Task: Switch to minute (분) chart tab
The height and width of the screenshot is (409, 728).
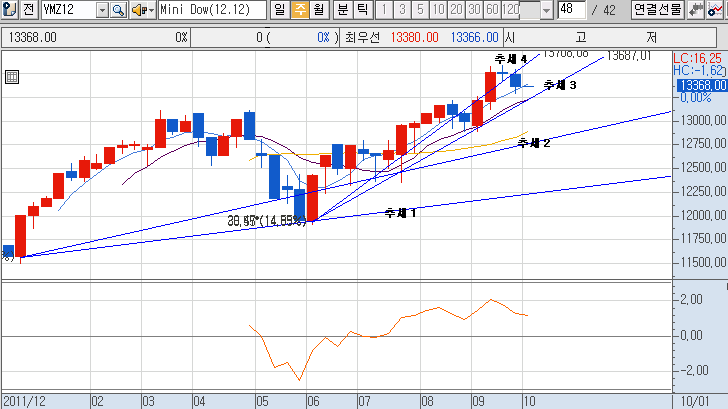Action: pos(342,10)
